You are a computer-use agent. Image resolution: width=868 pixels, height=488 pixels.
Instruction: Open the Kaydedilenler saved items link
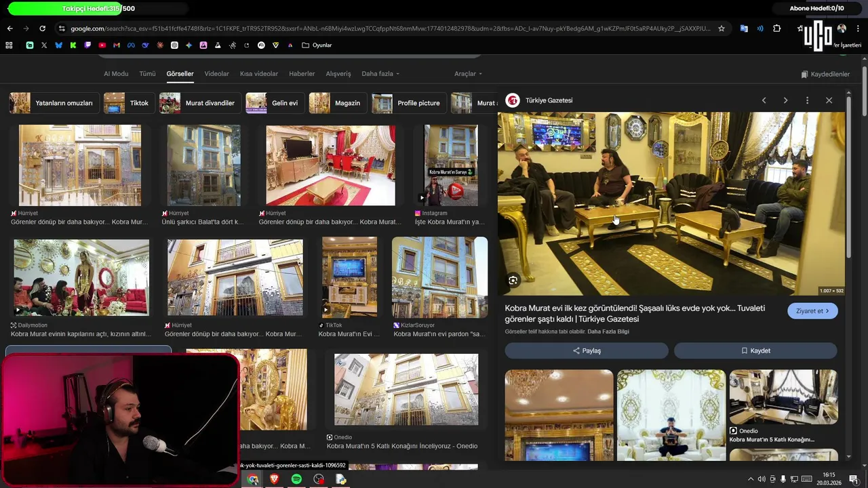[x=825, y=75]
